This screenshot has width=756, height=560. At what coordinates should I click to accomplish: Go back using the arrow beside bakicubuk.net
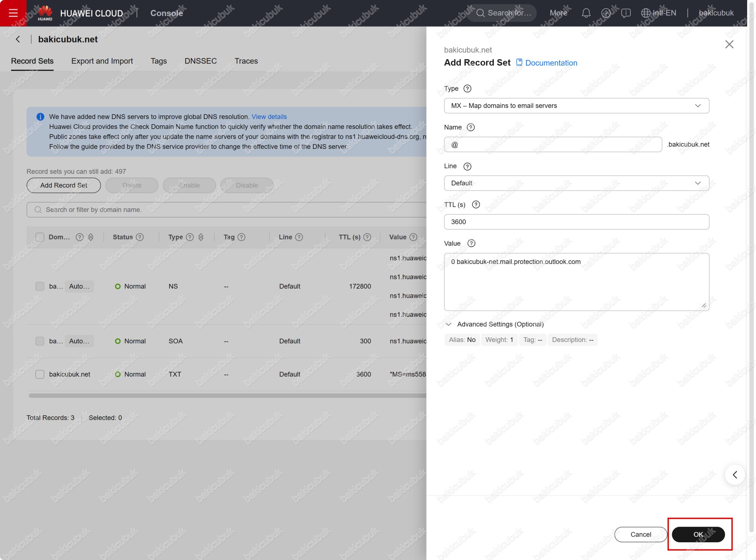[x=18, y=39]
